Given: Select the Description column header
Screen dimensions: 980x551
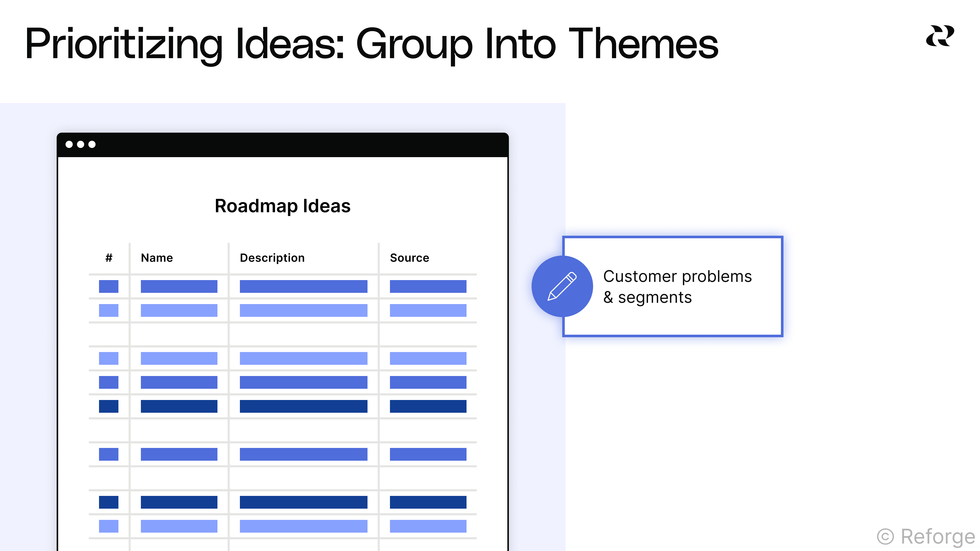Looking at the screenshot, I should tap(272, 258).
